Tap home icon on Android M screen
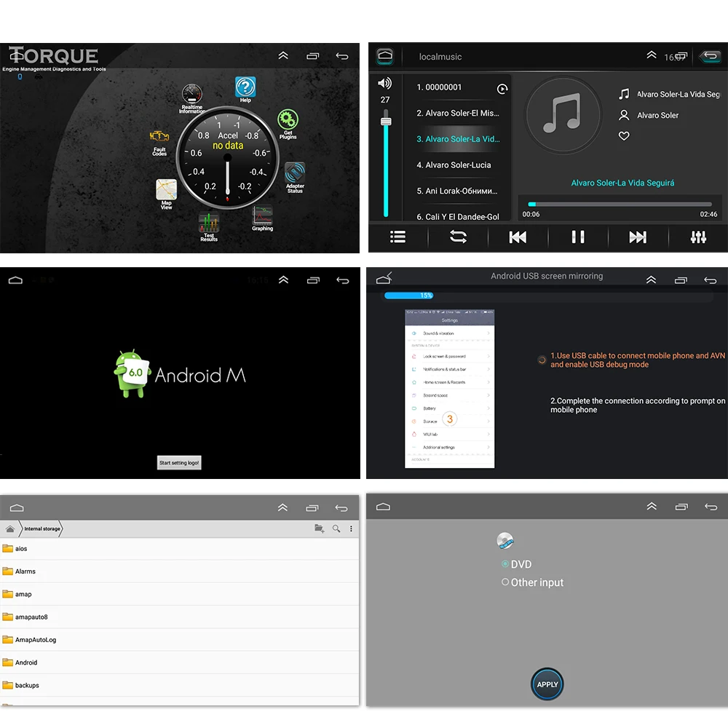This screenshot has width=728, height=728. coord(15,280)
